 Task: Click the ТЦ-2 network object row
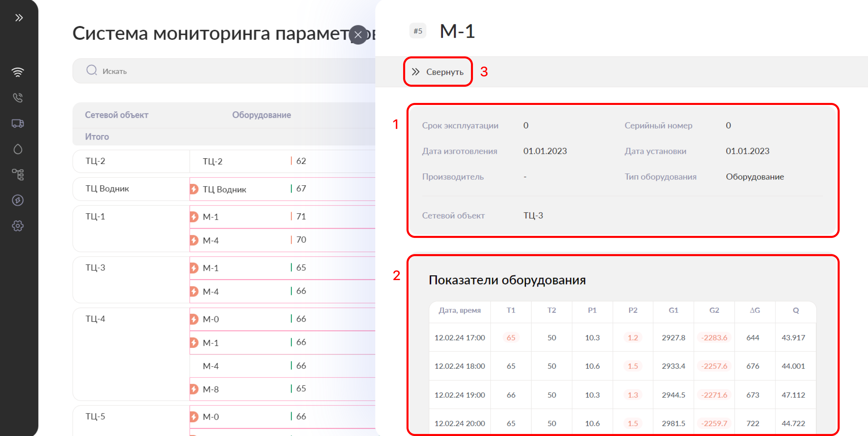tap(95, 161)
